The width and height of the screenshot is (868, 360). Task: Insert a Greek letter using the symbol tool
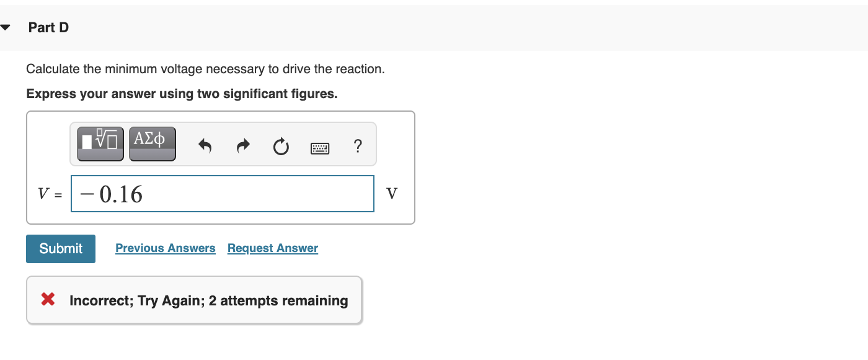(x=152, y=143)
